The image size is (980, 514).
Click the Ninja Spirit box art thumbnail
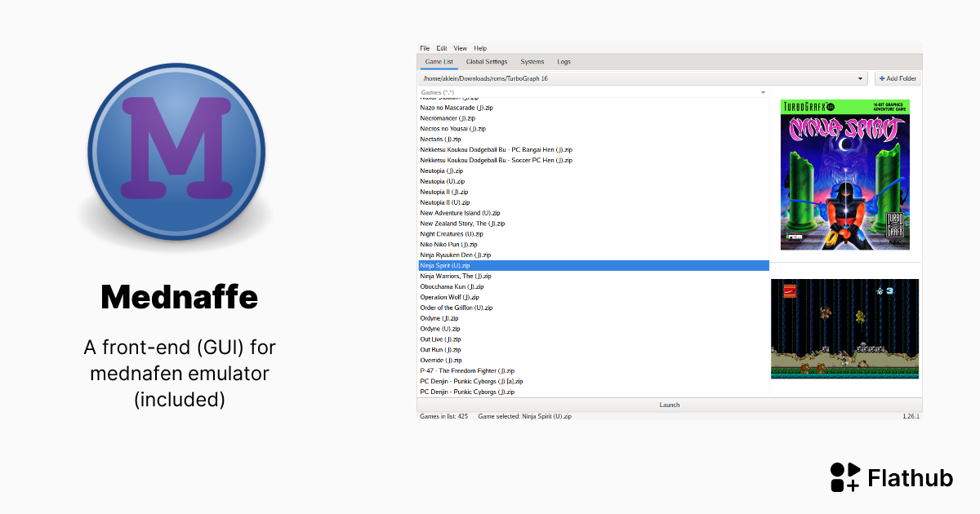[x=844, y=174]
